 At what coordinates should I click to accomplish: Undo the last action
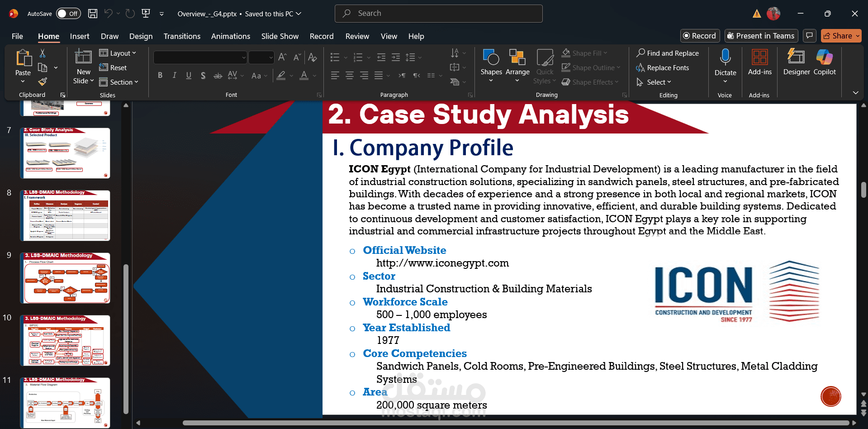point(108,14)
